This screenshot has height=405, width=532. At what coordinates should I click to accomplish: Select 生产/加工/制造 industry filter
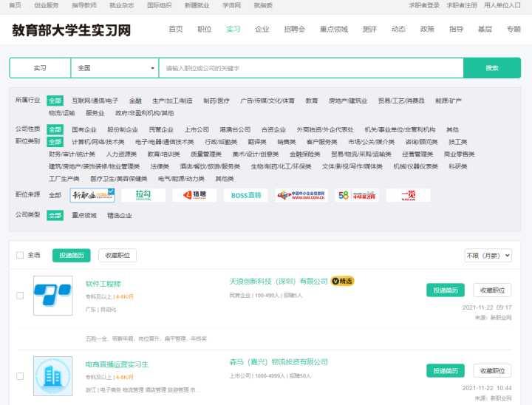coord(172,101)
